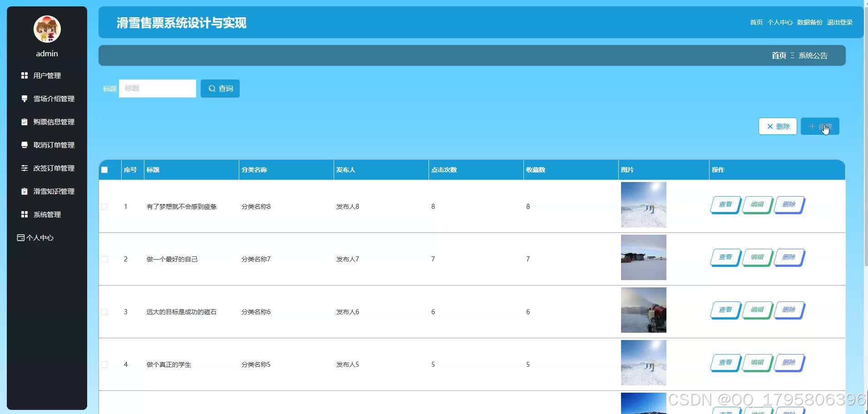Click the 用户管理 grid icon
Screen dimensions: 868x414
(25, 75)
